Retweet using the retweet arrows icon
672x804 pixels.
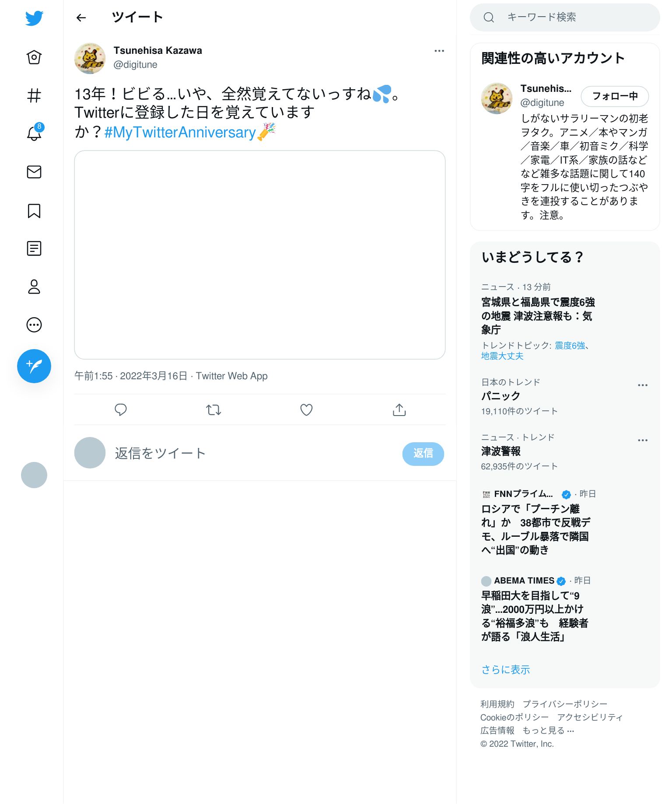[x=213, y=410]
